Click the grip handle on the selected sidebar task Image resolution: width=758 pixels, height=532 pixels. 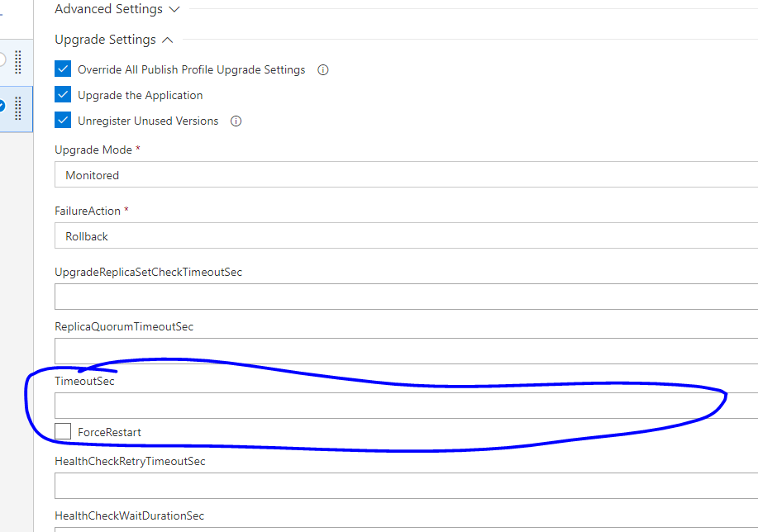(x=18, y=109)
